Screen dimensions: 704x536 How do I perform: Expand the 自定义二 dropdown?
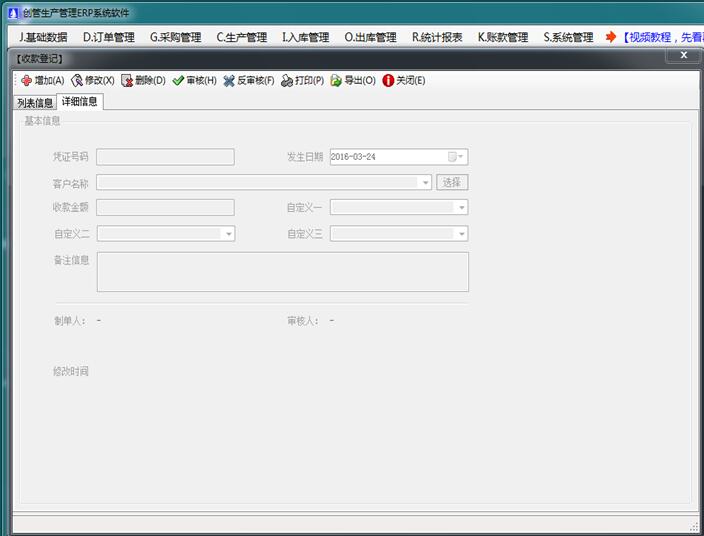click(228, 234)
